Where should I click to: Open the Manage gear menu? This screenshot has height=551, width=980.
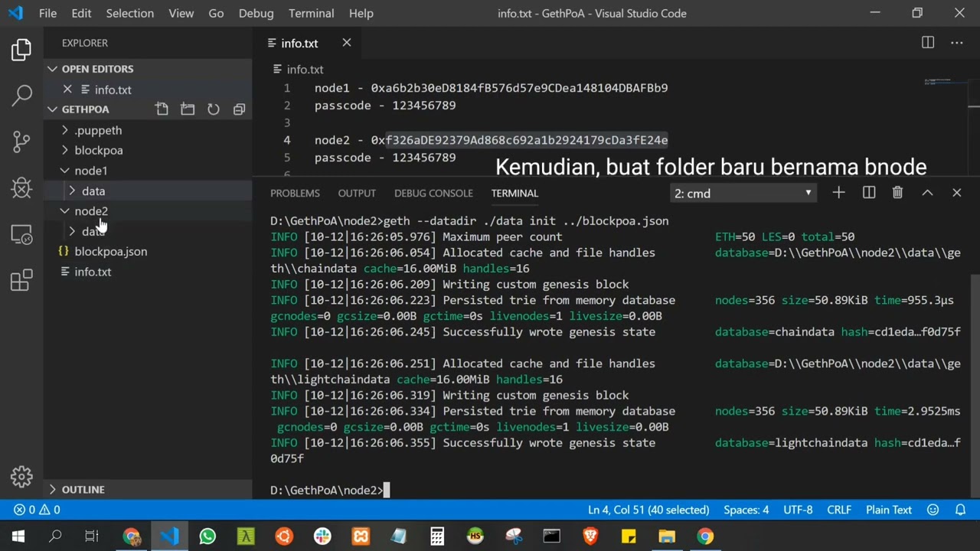pos(21,477)
